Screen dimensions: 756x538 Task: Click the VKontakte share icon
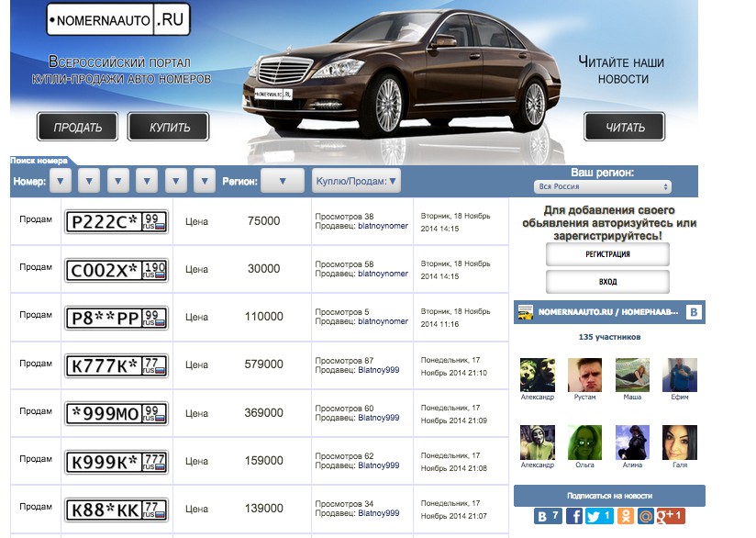549,516
